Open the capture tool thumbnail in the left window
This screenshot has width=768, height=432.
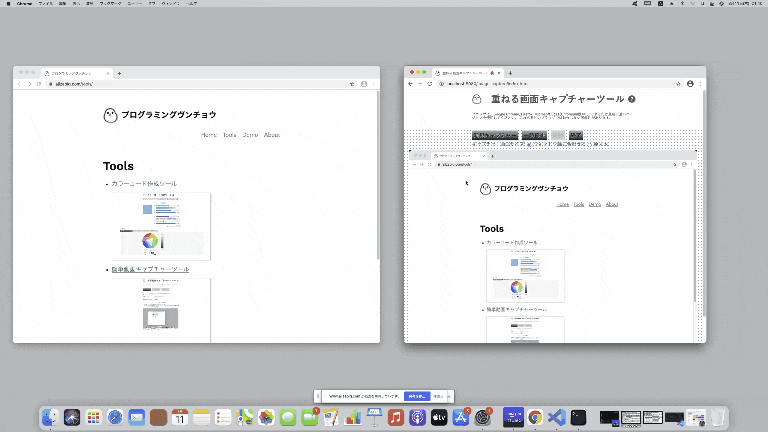coord(162,311)
